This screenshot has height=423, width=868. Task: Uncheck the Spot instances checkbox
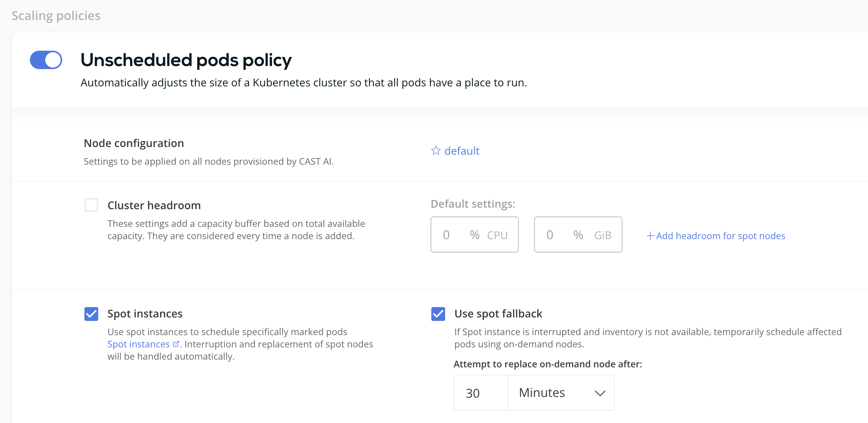[x=91, y=314]
